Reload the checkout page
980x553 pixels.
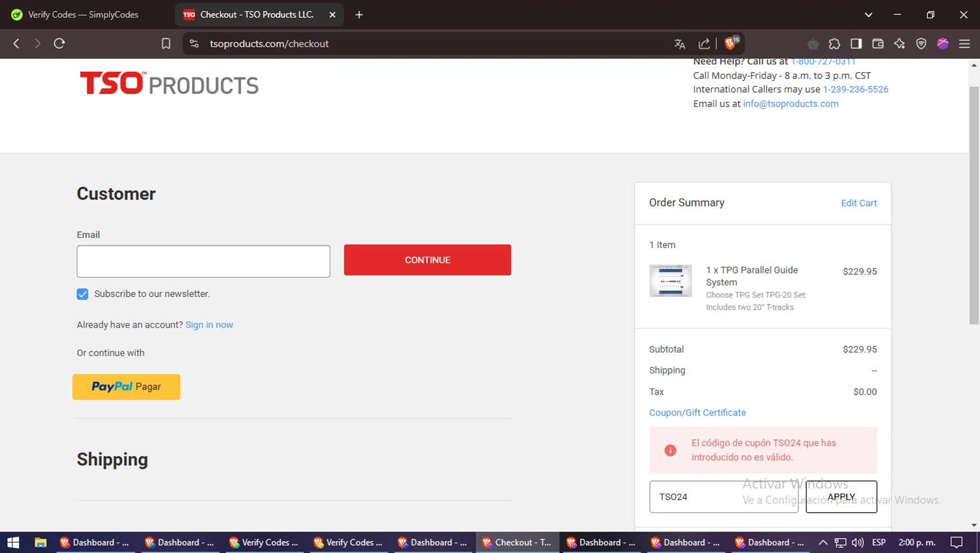point(59,44)
